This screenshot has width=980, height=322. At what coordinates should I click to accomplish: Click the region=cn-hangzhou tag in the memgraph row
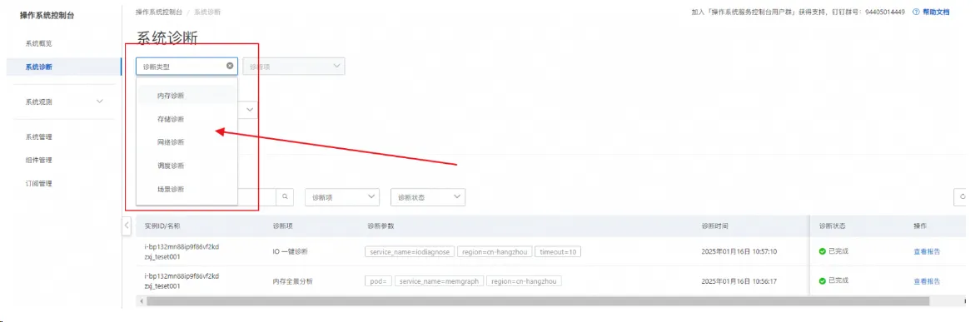(524, 281)
